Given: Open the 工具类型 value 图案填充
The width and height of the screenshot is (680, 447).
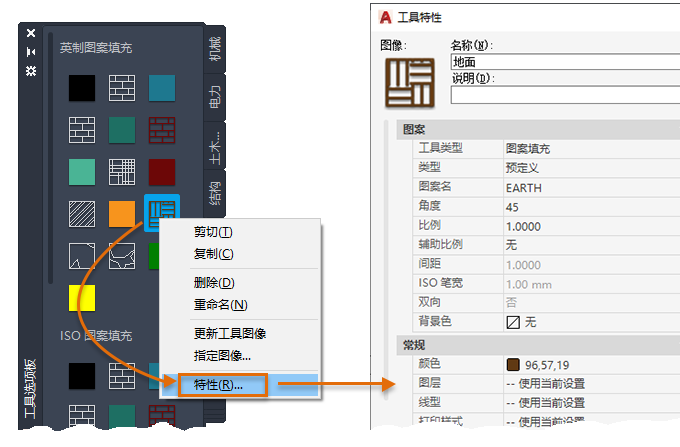Looking at the screenshot, I should pyautogui.click(x=592, y=149).
